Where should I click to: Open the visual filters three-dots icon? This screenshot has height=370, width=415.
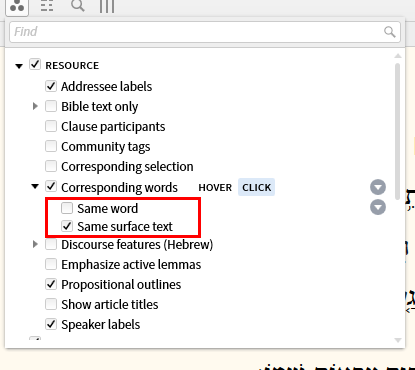(x=17, y=6)
